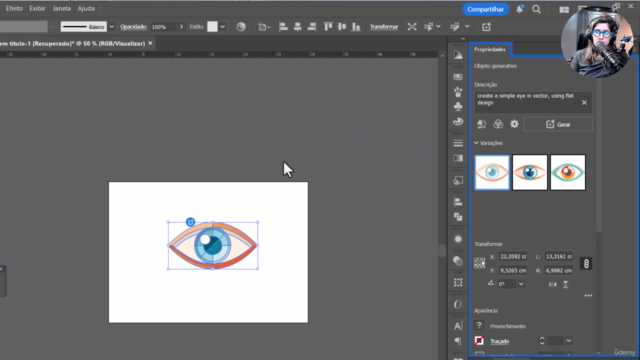
Task: Click the generative edit icon in control bar
Action: (486, 27)
